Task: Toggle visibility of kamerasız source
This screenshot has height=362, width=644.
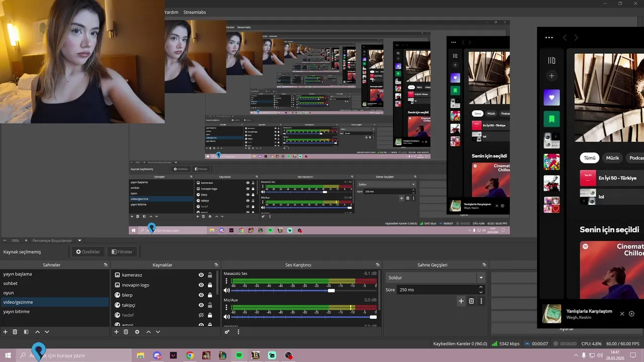Action: click(201, 275)
